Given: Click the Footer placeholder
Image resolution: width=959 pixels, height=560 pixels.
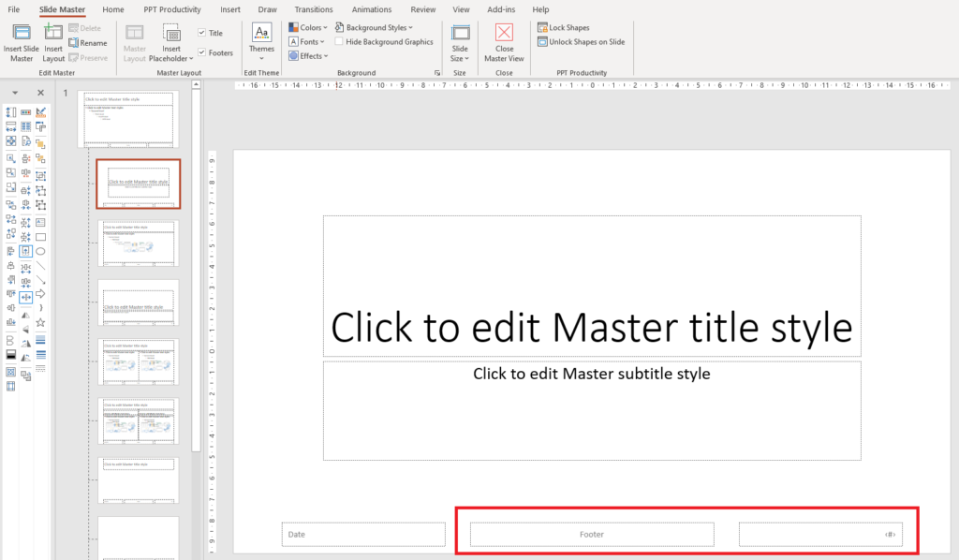Looking at the screenshot, I should coord(592,535).
